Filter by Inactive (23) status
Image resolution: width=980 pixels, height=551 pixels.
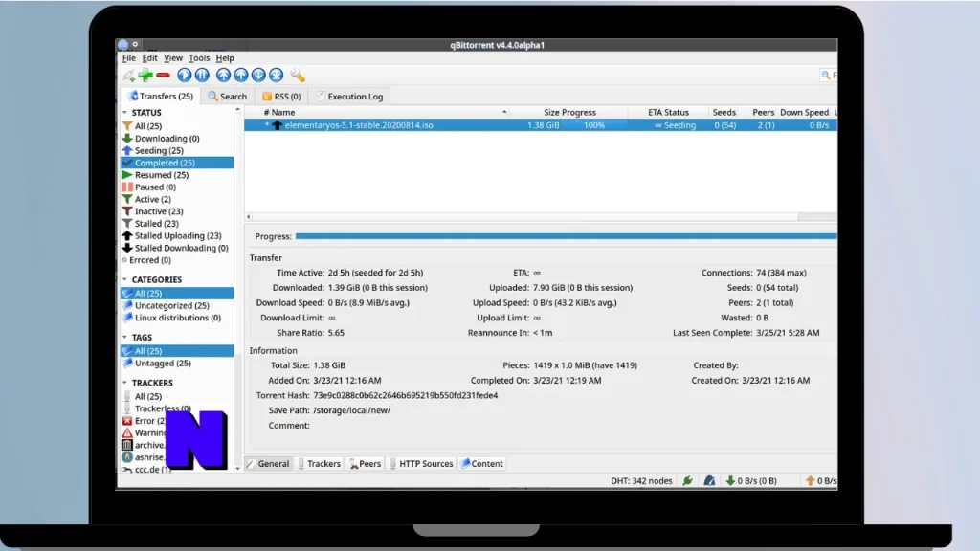click(159, 211)
